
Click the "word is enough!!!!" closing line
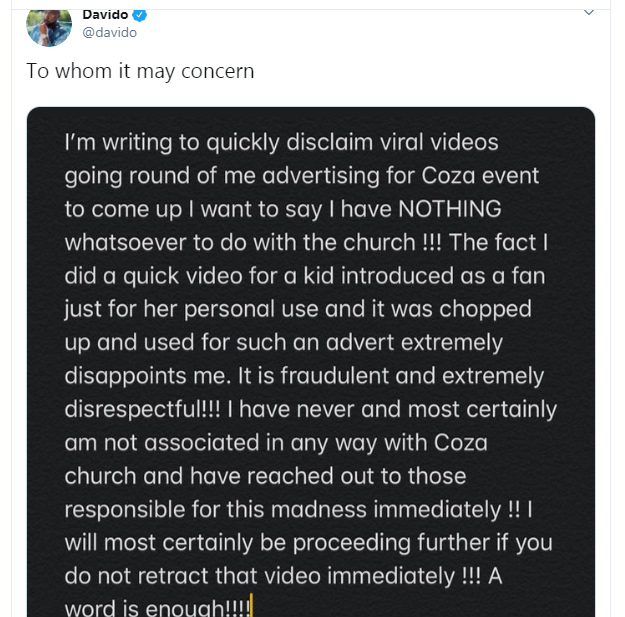point(157,607)
